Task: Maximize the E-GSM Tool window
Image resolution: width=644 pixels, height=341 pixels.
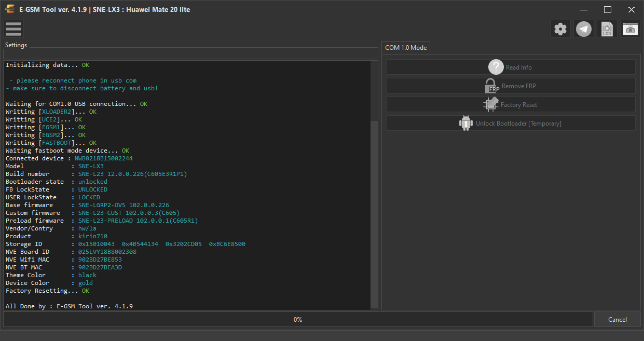Action: tap(608, 9)
